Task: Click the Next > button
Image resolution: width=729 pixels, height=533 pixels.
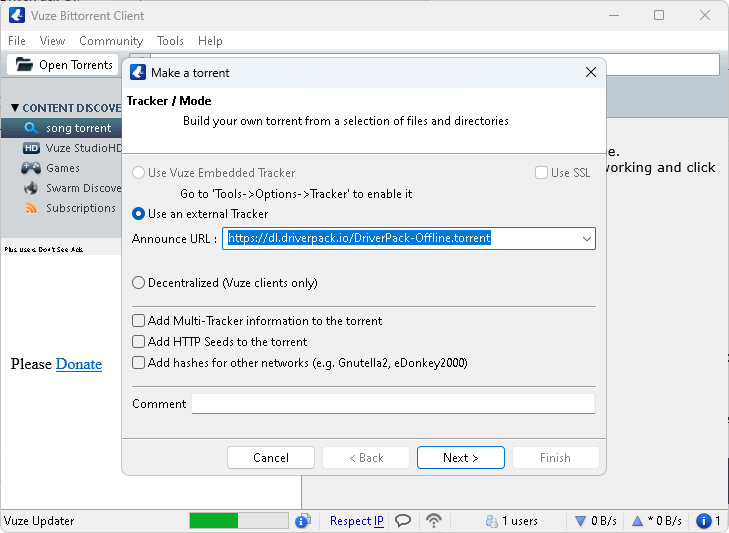Action: click(x=461, y=458)
